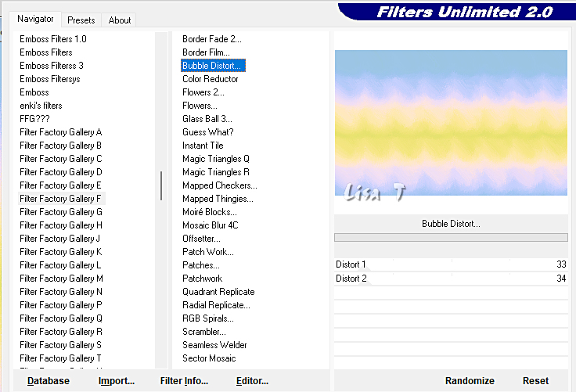Click the Reset button
This screenshot has height=392, width=576.
(x=535, y=380)
